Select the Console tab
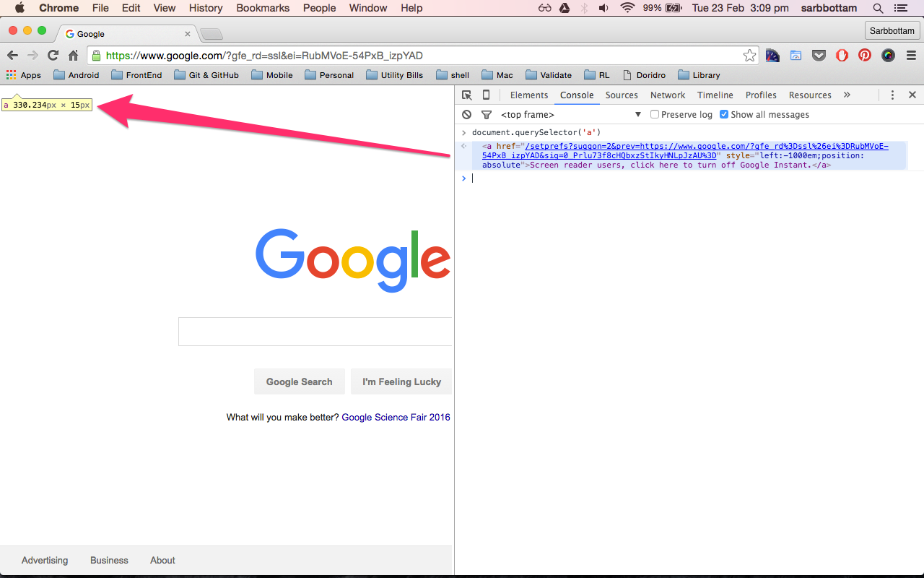 click(x=577, y=95)
